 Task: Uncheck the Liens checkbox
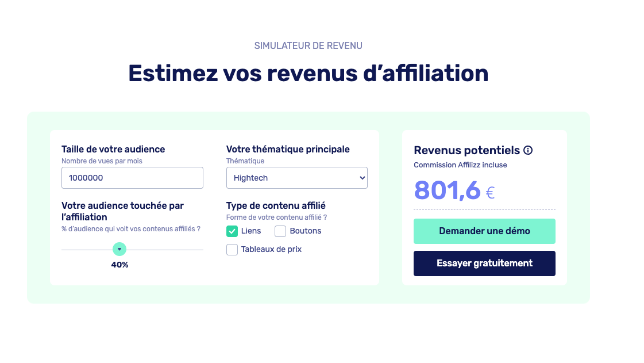pyautogui.click(x=232, y=231)
